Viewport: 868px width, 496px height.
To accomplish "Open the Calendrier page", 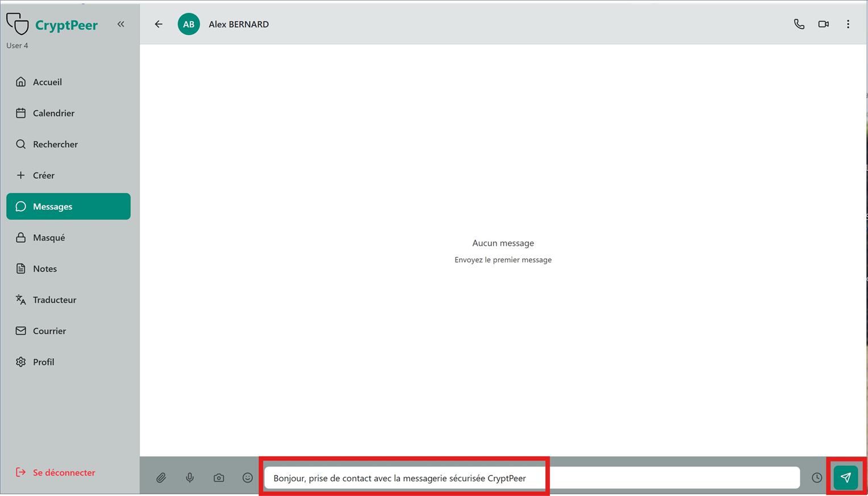I will pos(53,114).
